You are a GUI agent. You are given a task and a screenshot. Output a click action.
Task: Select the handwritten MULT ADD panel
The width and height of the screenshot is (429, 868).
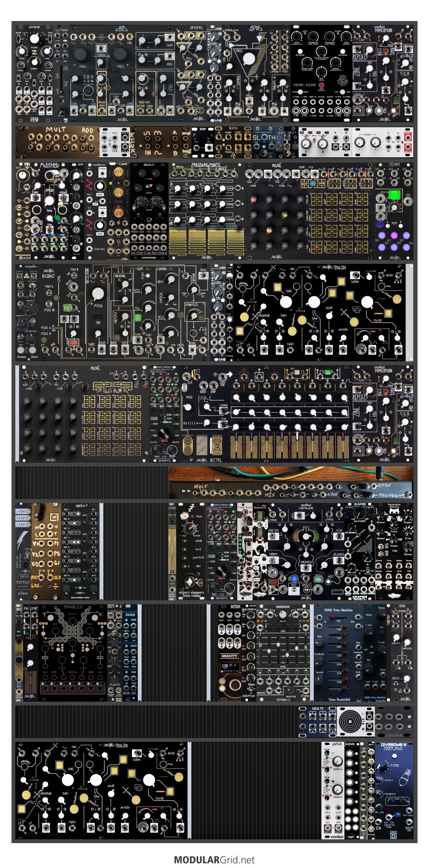point(57,142)
